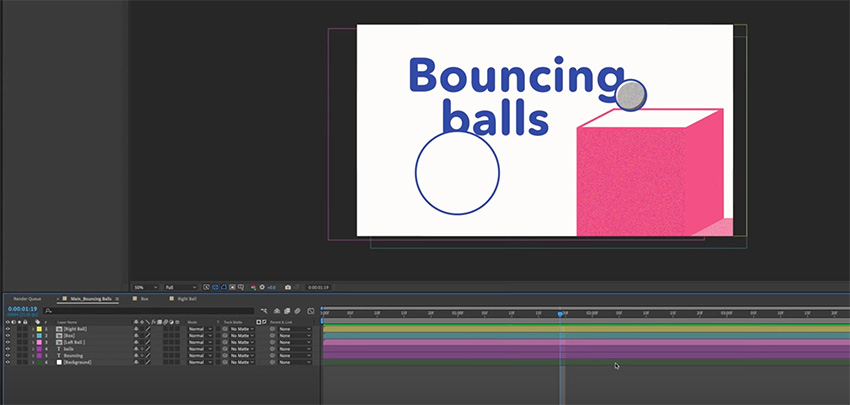Expand the Left Ball layer properties

31,342
